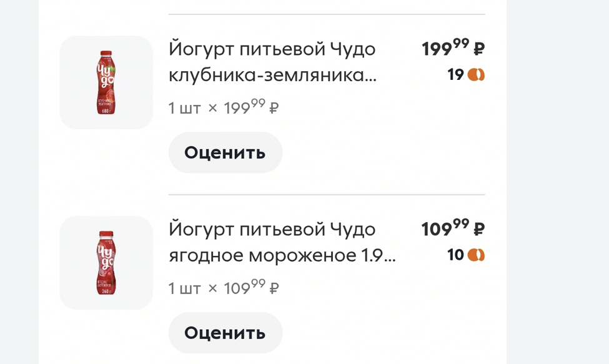The image size is (609, 364).
Task: Open the Чудо клубника-земляника 680 г bottle thumbnail
Action: click(106, 82)
